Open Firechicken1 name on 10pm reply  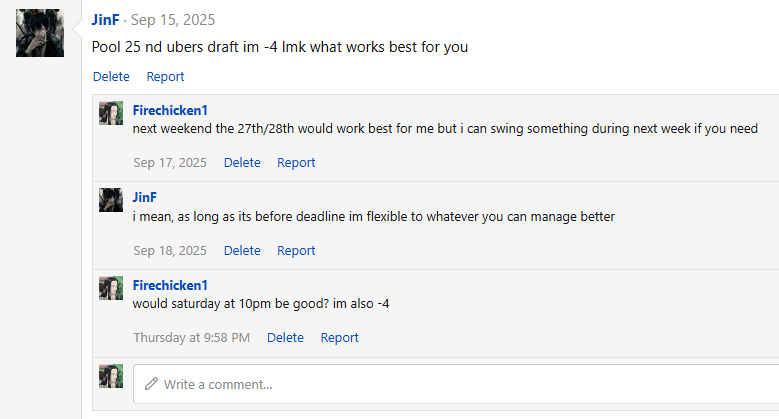point(170,285)
